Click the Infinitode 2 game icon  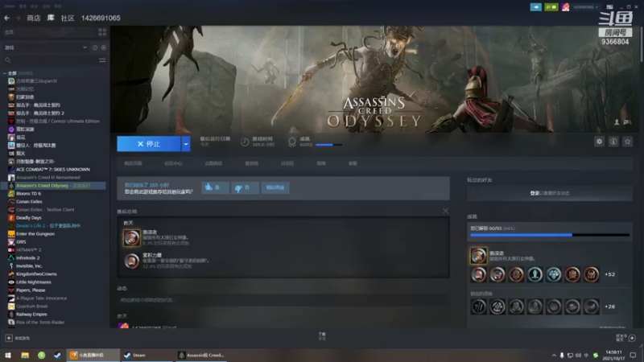pos(11,258)
